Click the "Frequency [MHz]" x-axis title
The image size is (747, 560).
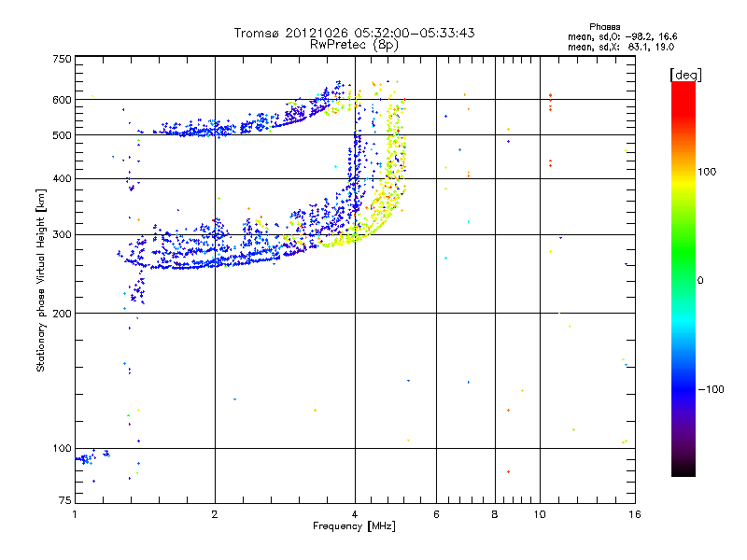(x=354, y=526)
